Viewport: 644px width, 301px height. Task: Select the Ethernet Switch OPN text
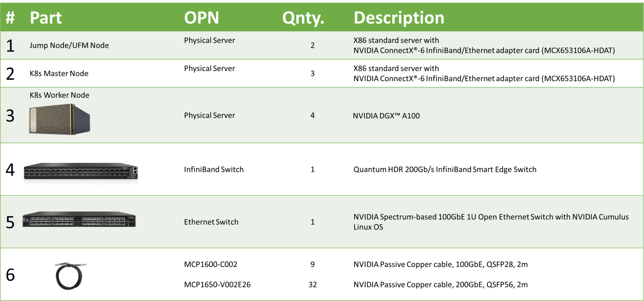click(211, 222)
